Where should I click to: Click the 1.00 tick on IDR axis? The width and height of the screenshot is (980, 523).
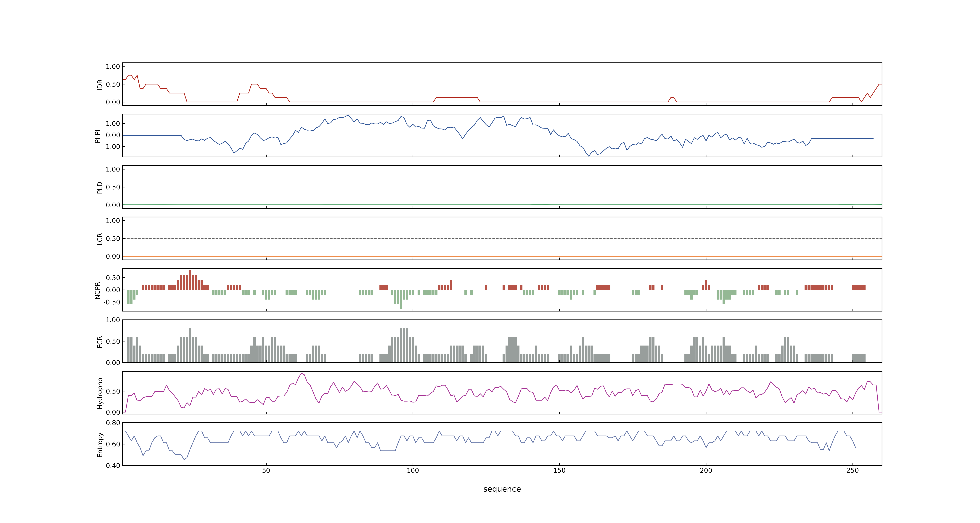tap(113, 67)
